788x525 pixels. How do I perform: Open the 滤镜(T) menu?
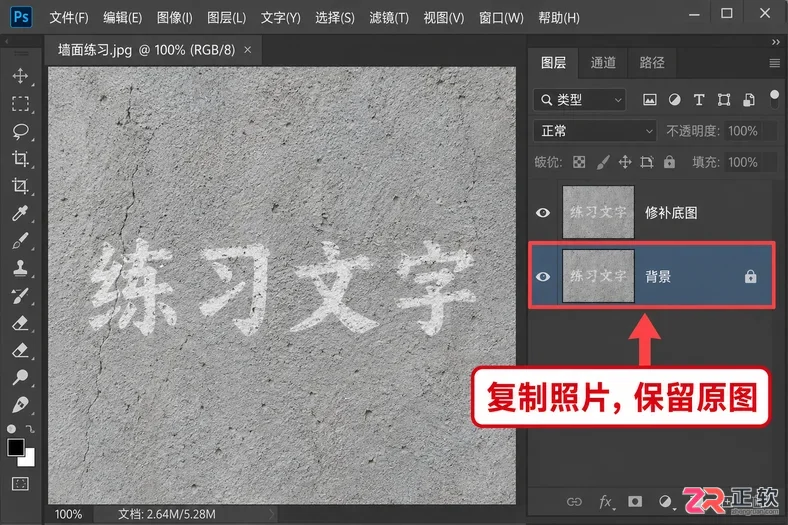tap(389, 18)
